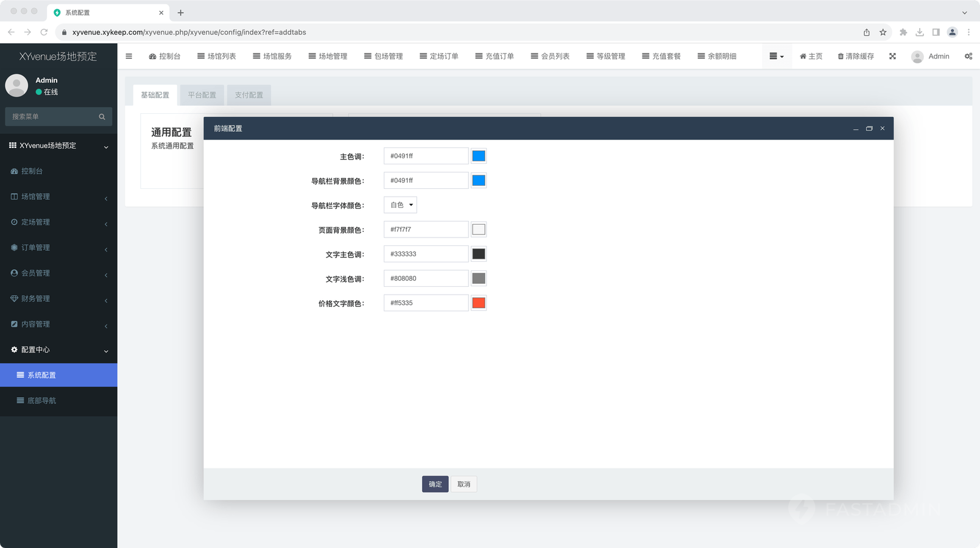Click the search magnifier icon in sidebar

pos(102,117)
